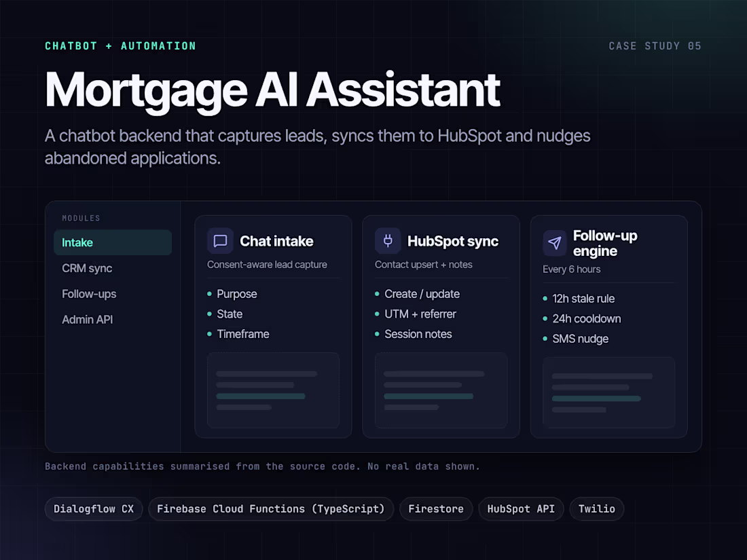Click the Twilio tag

tap(596, 509)
